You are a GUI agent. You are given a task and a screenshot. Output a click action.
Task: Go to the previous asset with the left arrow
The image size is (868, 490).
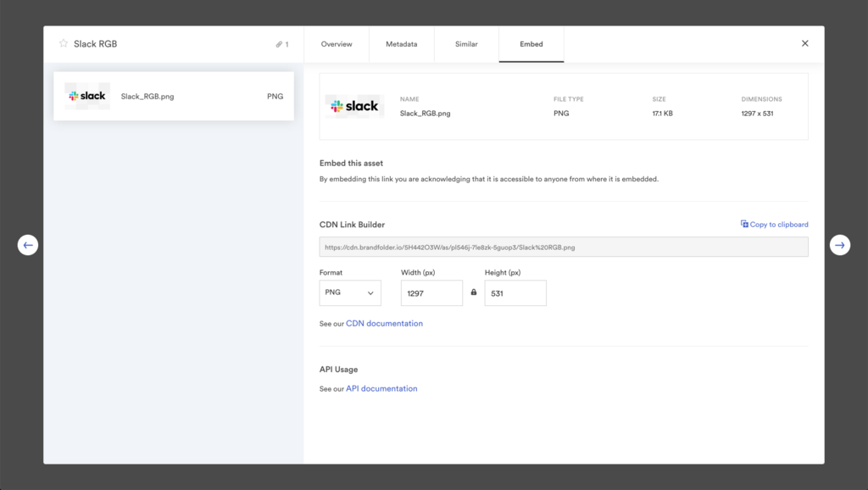click(x=28, y=245)
